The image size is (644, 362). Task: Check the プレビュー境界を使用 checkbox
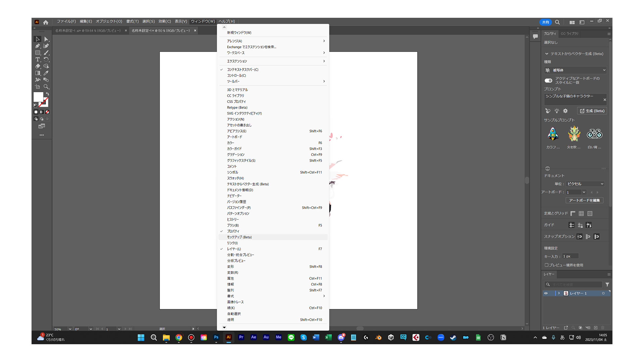(546, 265)
